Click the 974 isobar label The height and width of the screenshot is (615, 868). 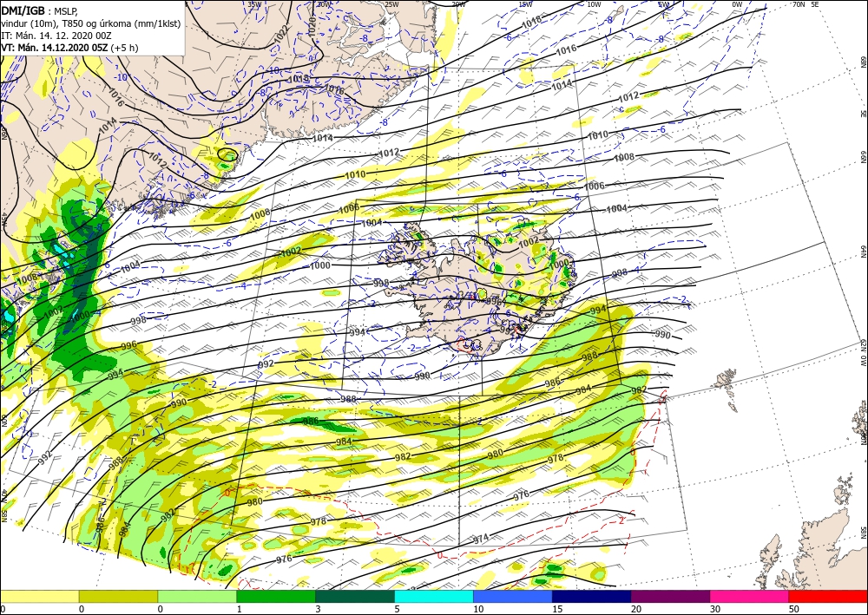click(x=481, y=539)
